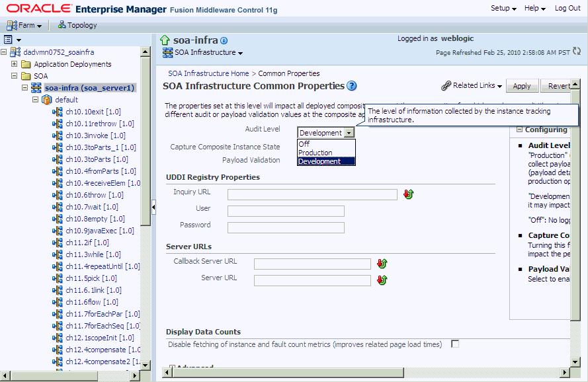Click the Revert button
Screen dimensions: 588x382
pos(556,86)
